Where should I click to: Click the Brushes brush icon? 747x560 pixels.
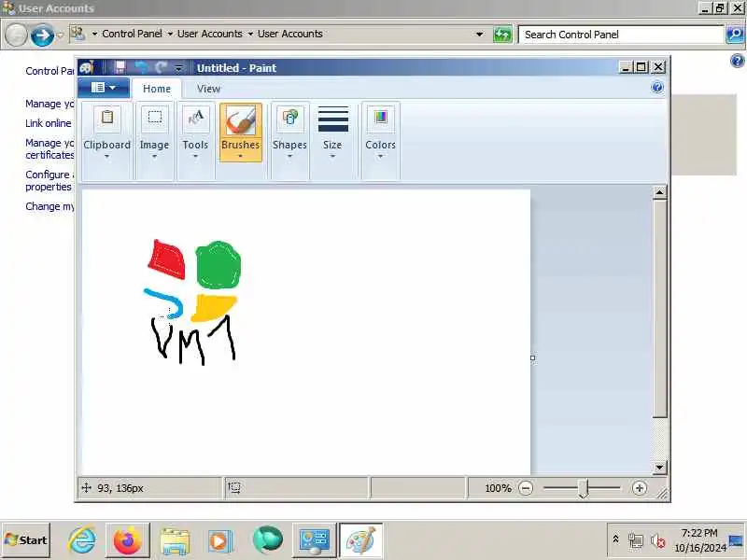241,120
